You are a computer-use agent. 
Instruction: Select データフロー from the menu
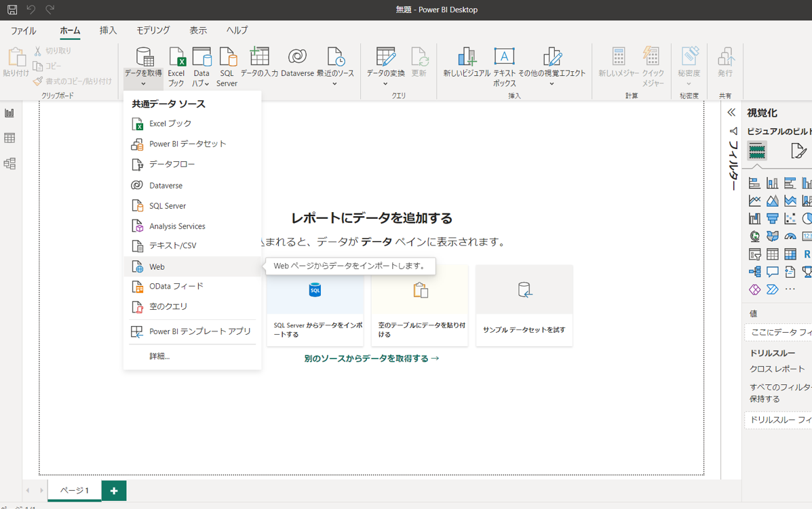tap(192, 165)
